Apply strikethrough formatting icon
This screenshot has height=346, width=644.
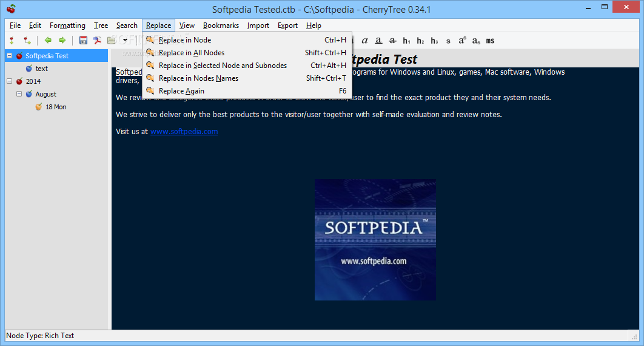pos(392,40)
